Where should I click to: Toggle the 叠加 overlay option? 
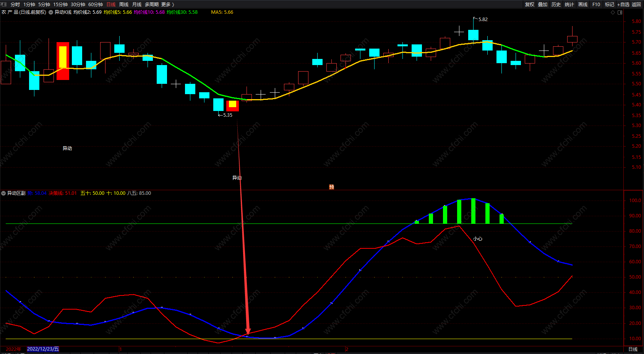click(x=543, y=4)
